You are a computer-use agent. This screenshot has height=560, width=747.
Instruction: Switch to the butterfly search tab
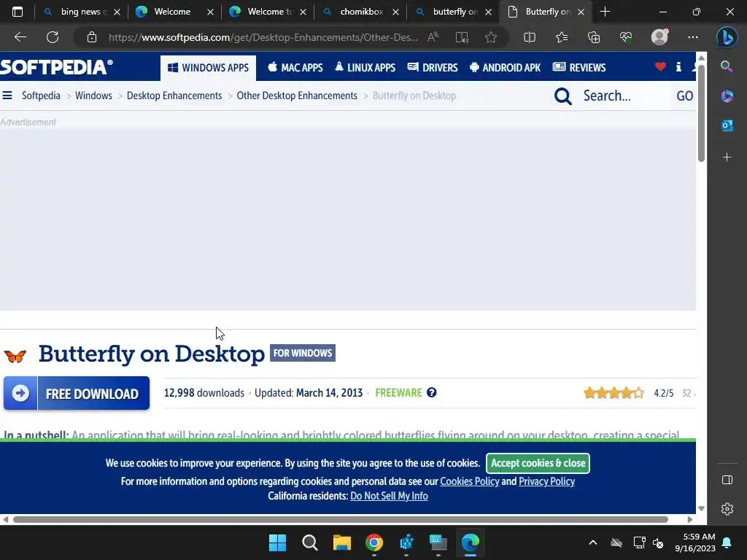pyautogui.click(x=454, y=12)
